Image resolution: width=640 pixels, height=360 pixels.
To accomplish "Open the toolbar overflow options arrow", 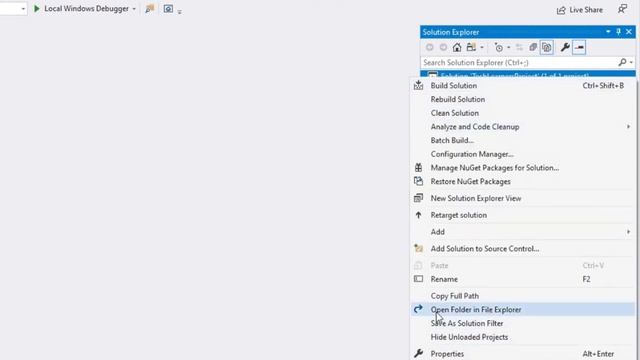I will (180, 11).
